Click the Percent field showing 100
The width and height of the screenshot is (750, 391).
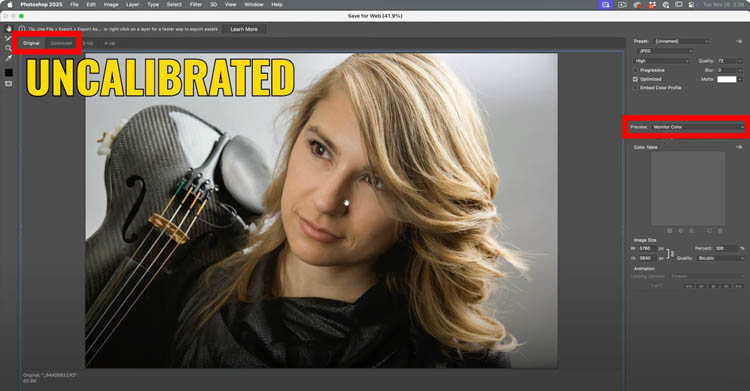(x=727, y=248)
